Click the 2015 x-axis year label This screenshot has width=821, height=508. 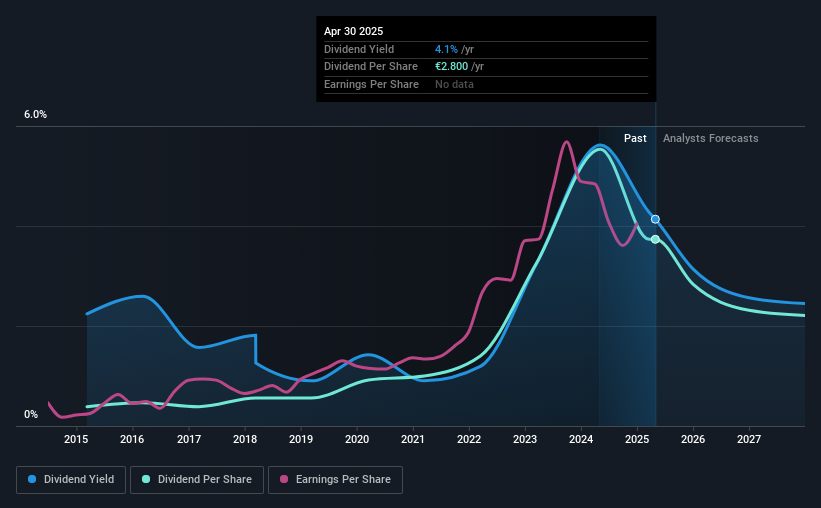pos(76,439)
